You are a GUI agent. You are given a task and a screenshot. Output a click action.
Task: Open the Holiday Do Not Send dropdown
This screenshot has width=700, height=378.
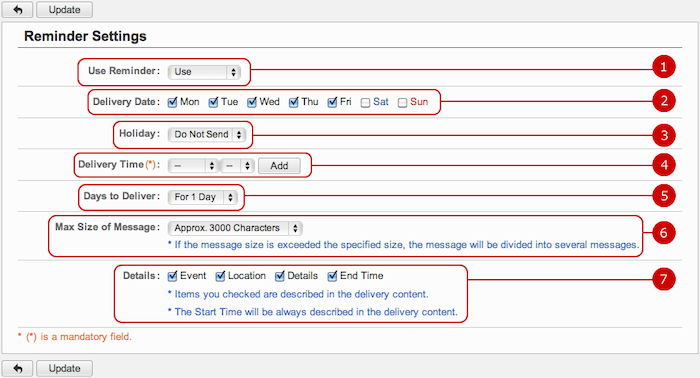[x=207, y=134]
